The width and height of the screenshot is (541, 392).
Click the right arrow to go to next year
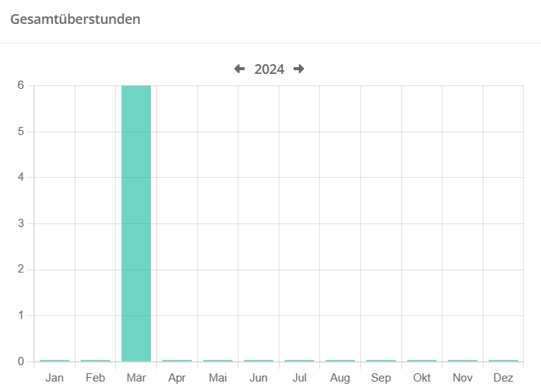pyautogui.click(x=299, y=69)
